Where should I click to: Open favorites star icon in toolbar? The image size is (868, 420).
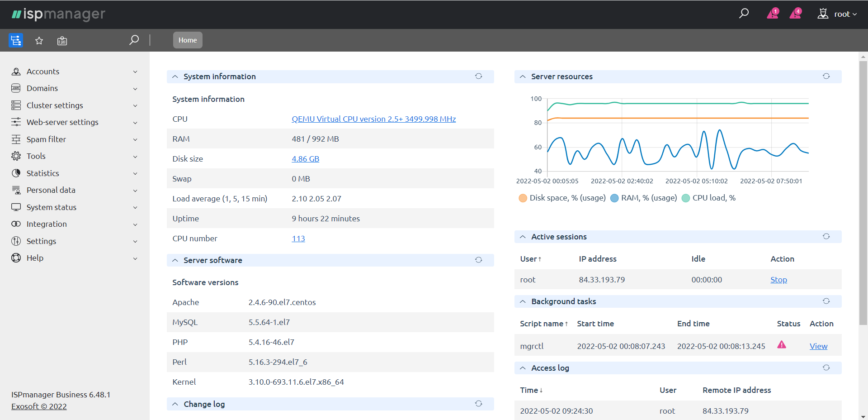tap(39, 41)
